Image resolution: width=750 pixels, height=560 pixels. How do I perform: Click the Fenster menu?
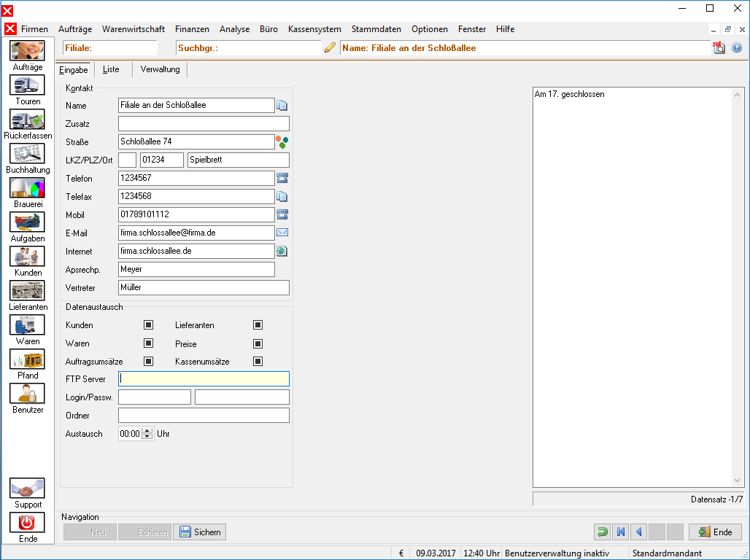pyautogui.click(x=471, y=29)
